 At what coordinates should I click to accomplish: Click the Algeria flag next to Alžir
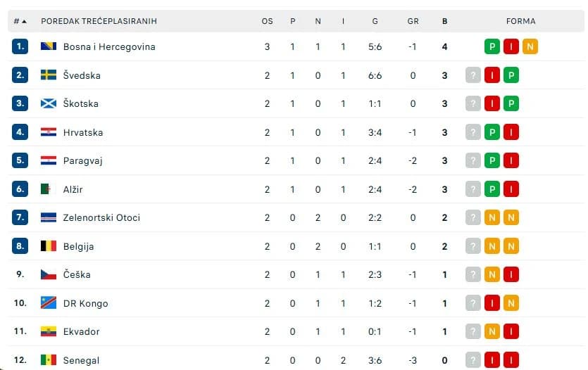(46, 189)
